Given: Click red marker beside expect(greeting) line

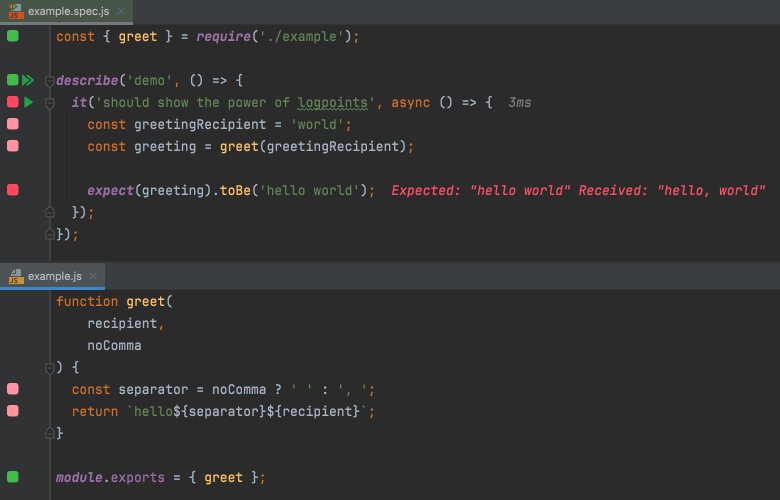Looking at the screenshot, I should [13, 190].
